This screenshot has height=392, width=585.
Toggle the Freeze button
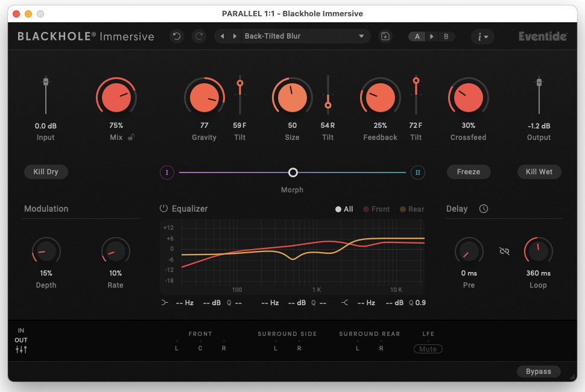coord(469,171)
